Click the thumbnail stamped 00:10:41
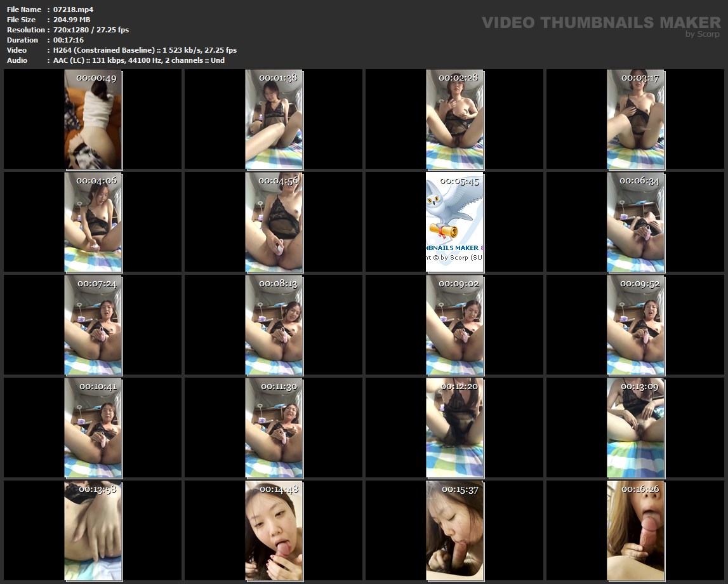The image size is (728, 584). click(x=93, y=428)
